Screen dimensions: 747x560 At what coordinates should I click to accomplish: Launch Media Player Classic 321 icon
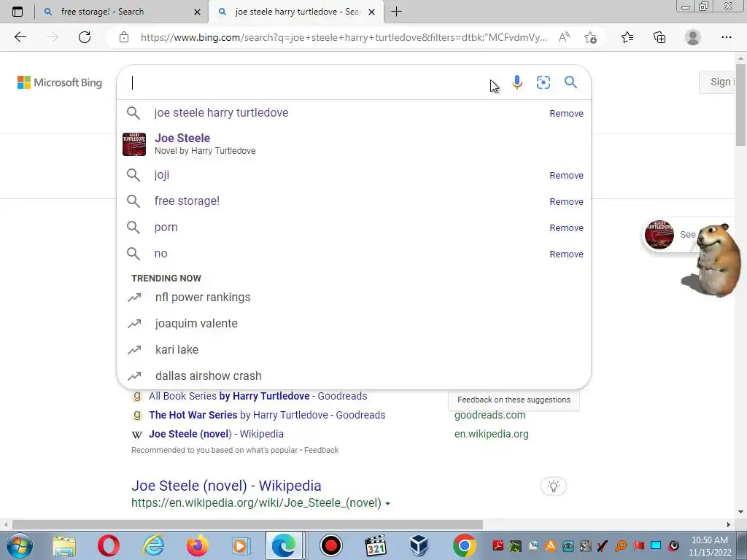(x=376, y=545)
